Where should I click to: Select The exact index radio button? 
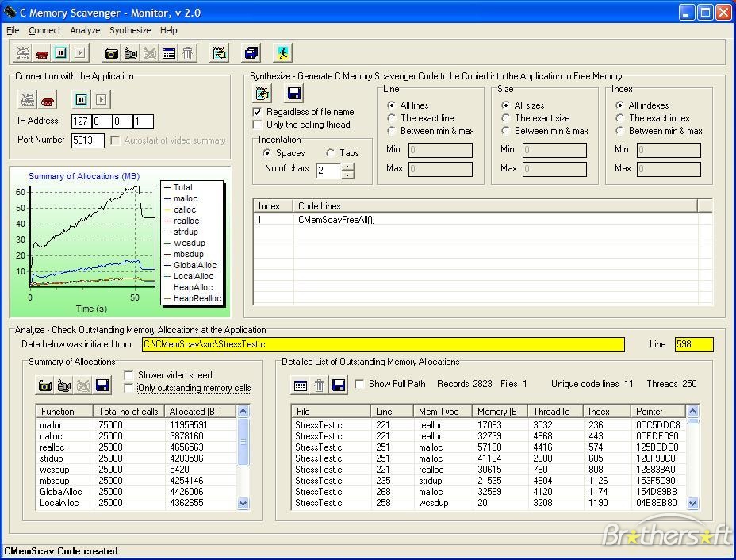point(619,118)
